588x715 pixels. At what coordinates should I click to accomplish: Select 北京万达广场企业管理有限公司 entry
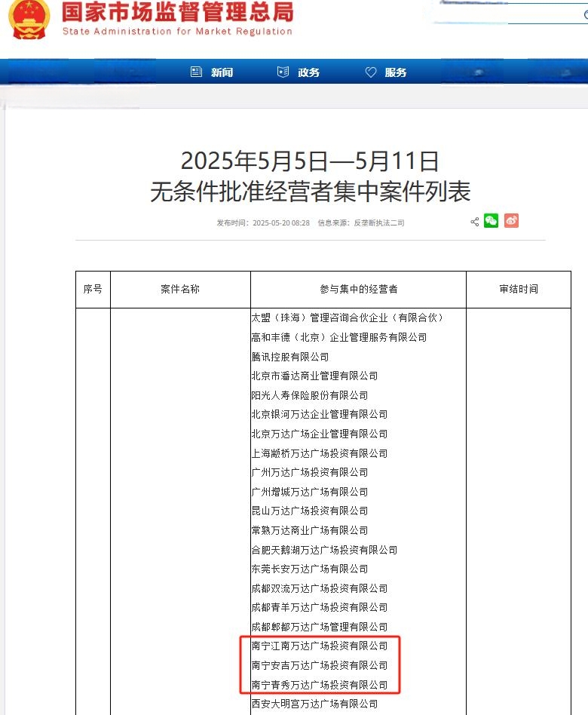(x=320, y=434)
